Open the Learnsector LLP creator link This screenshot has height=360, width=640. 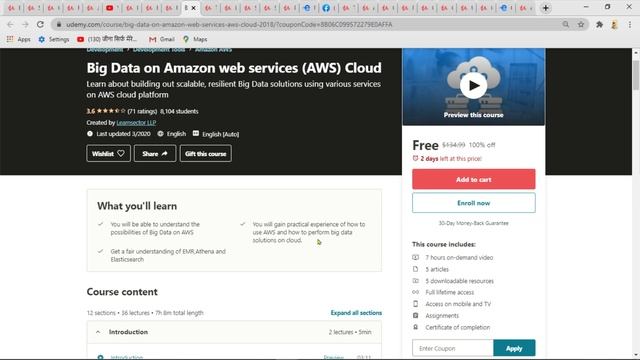click(136, 122)
